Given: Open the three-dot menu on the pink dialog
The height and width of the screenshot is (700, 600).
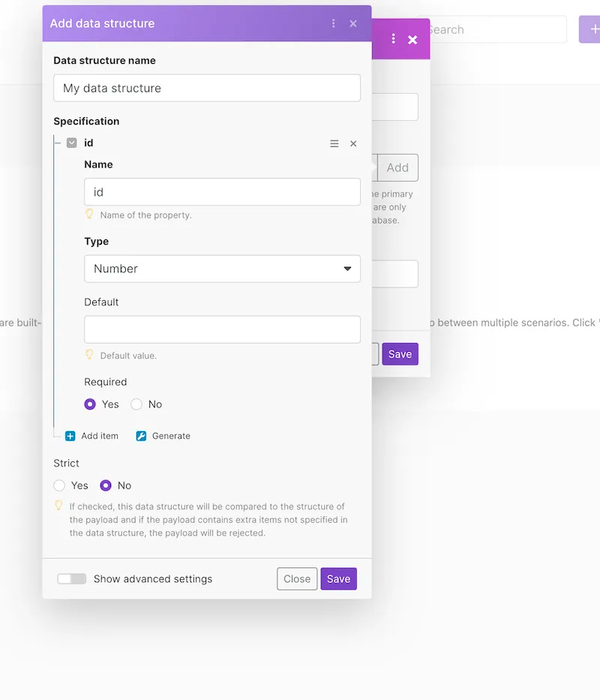Looking at the screenshot, I should click(x=393, y=39).
